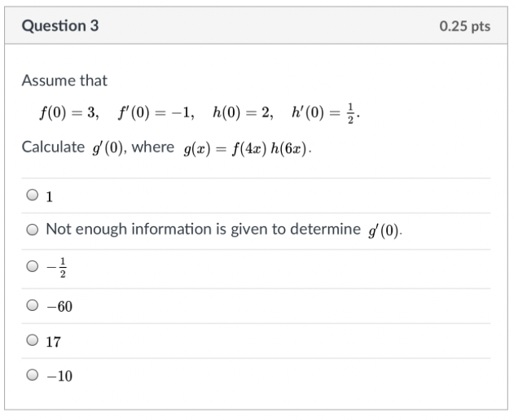Viewport: 518px width, 420px height.
Task: Select the radio button for answer 1
Action: pyautogui.click(x=32, y=195)
